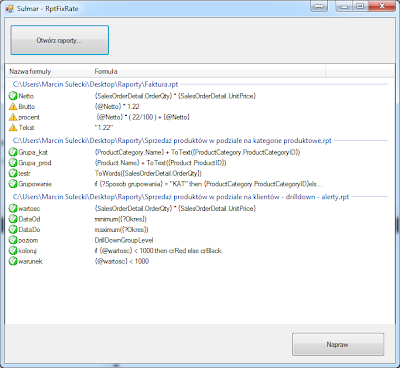Maximize the RptFixRate window
Screen dimensions: 400x368
click(360, 6)
